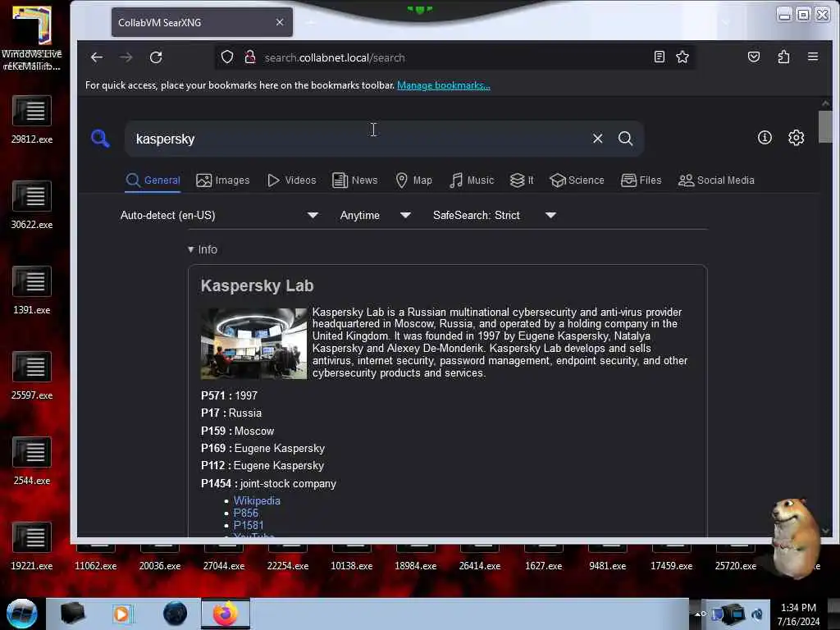The height and width of the screenshot is (630, 840).
Task: Switch to the Files search tab
Action: click(x=641, y=180)
